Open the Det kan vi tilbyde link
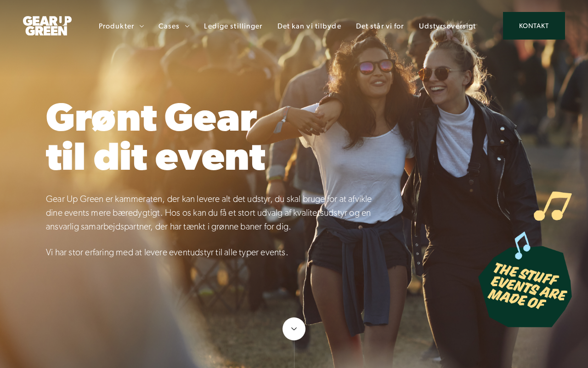Screen dimensions: 588x368 [309, 26]
